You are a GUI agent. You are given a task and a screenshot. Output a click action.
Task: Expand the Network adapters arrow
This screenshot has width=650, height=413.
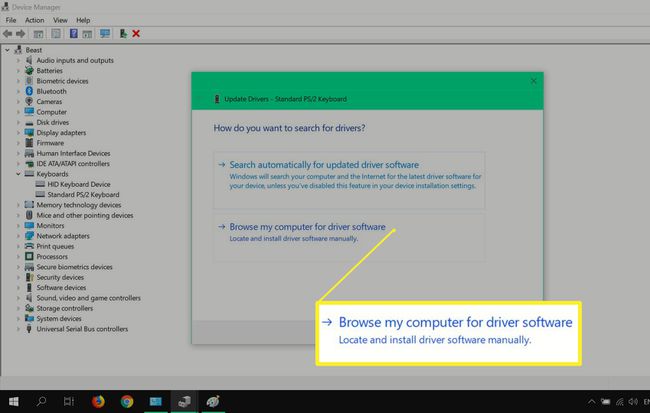click(x=18, y=236)
